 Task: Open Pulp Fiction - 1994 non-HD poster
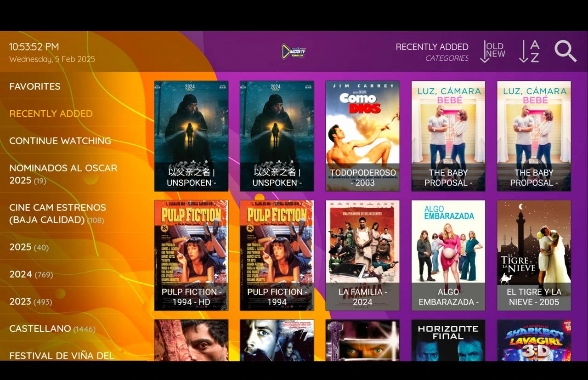(x=277, y=255)
